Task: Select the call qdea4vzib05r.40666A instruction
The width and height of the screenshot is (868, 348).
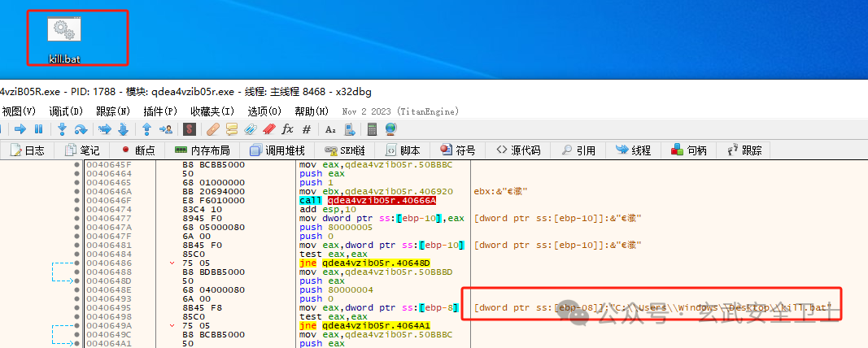Action: pos(368,200)
